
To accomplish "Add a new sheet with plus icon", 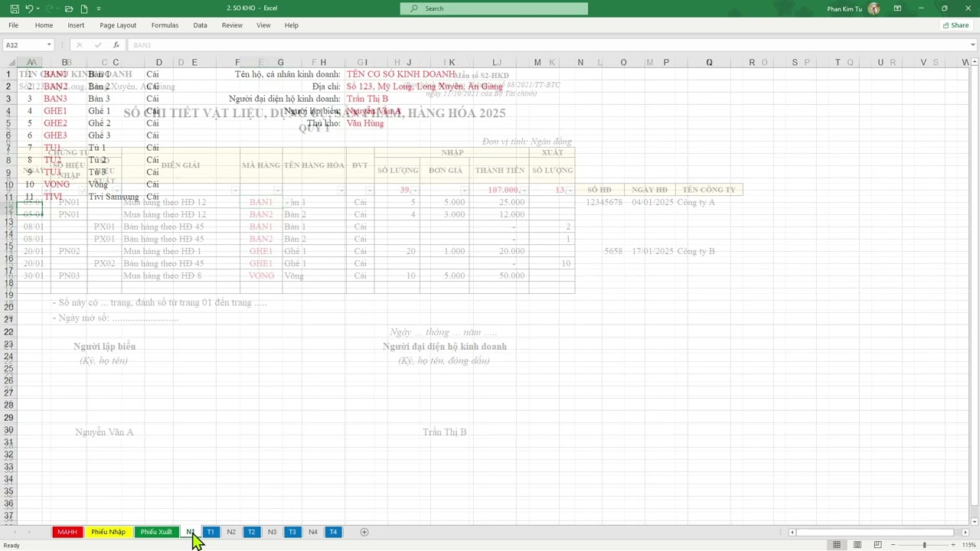I will coord(364,532).
